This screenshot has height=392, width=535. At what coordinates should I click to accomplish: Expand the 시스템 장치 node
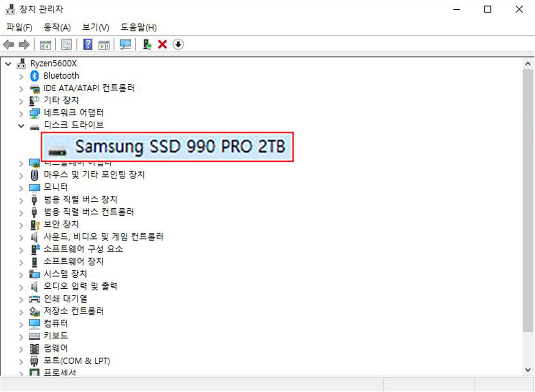tap(21, 275)
